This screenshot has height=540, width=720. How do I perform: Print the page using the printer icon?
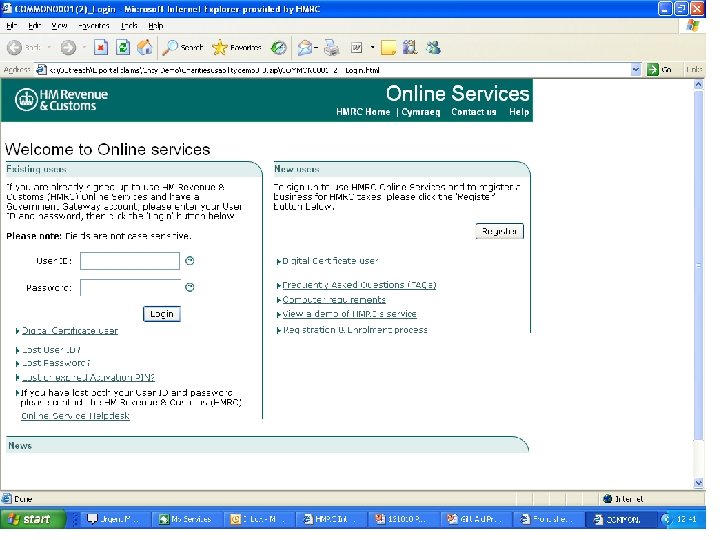tap(331, 47)
